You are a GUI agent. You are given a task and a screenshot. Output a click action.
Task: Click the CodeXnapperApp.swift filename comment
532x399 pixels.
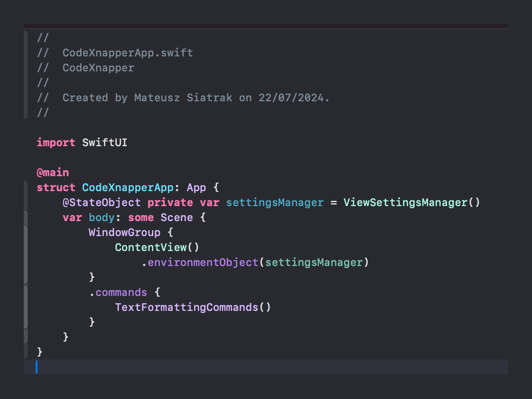(x=128, y=53)
